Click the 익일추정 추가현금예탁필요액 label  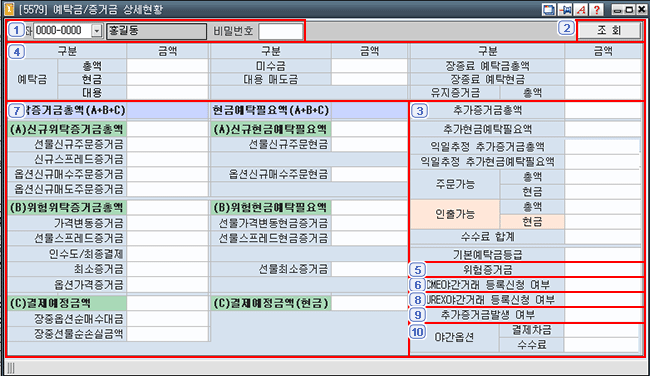(x=487, y=162)
